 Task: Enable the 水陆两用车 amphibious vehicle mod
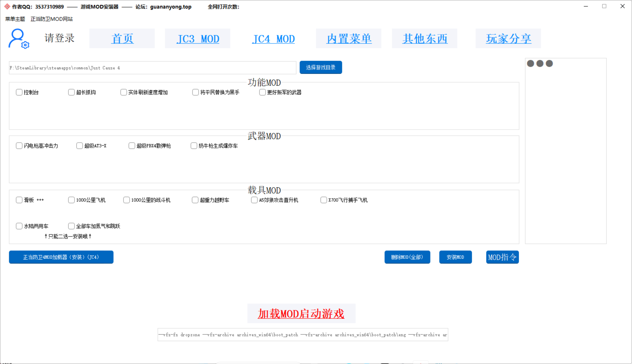pyautogui.click(x=19, y=226)
